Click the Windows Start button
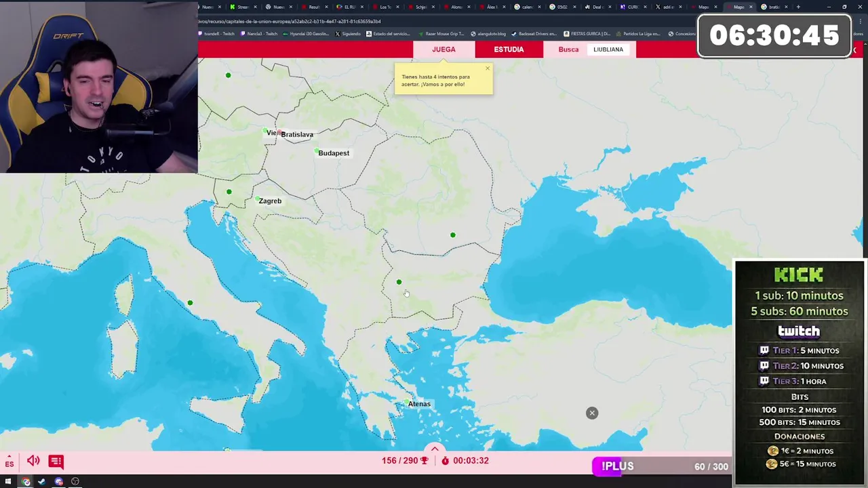868x488 pixels. click(x=8, y=482)
